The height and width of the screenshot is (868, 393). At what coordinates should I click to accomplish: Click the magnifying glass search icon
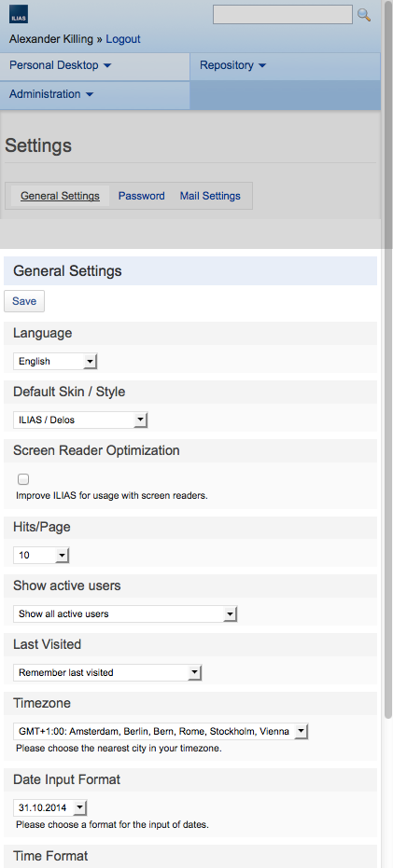364,15
